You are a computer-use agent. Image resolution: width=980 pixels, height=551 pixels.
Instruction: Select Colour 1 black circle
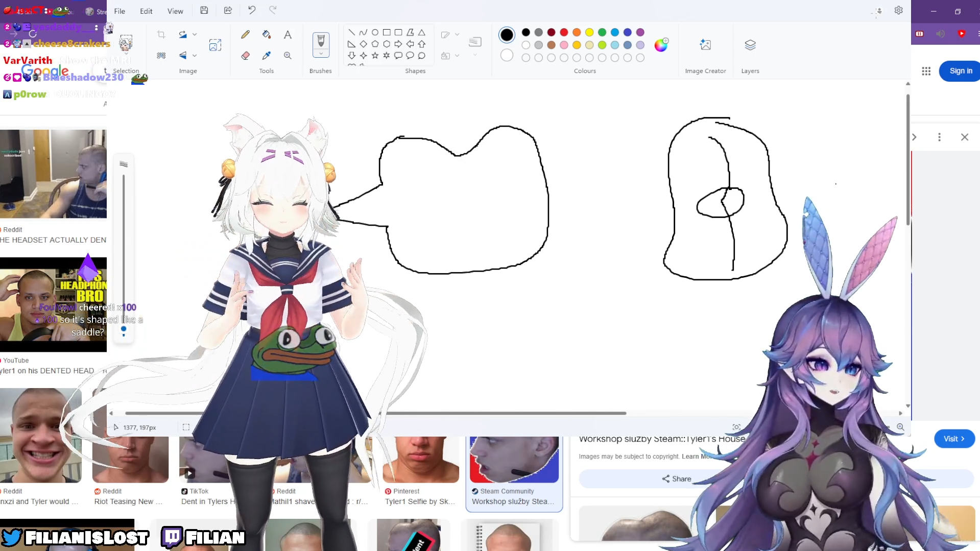tap(507, 35)
